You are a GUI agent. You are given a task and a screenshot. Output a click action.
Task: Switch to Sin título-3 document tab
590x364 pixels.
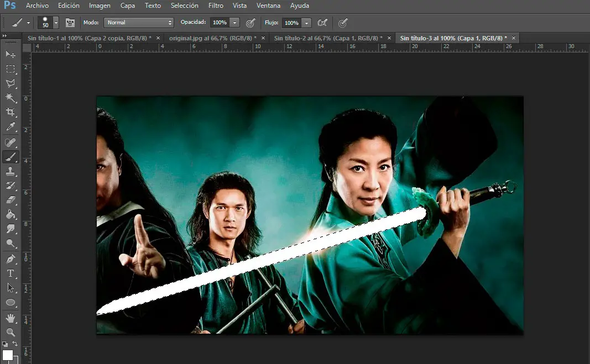[453, 38]
